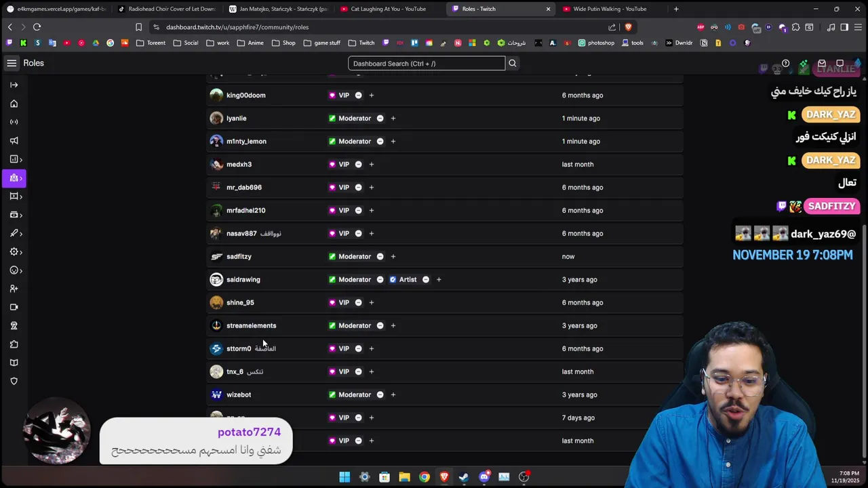Remove Moderator role from iyanlie
Viewport: 868px width, 488px height.
click(x=380, y=118)
